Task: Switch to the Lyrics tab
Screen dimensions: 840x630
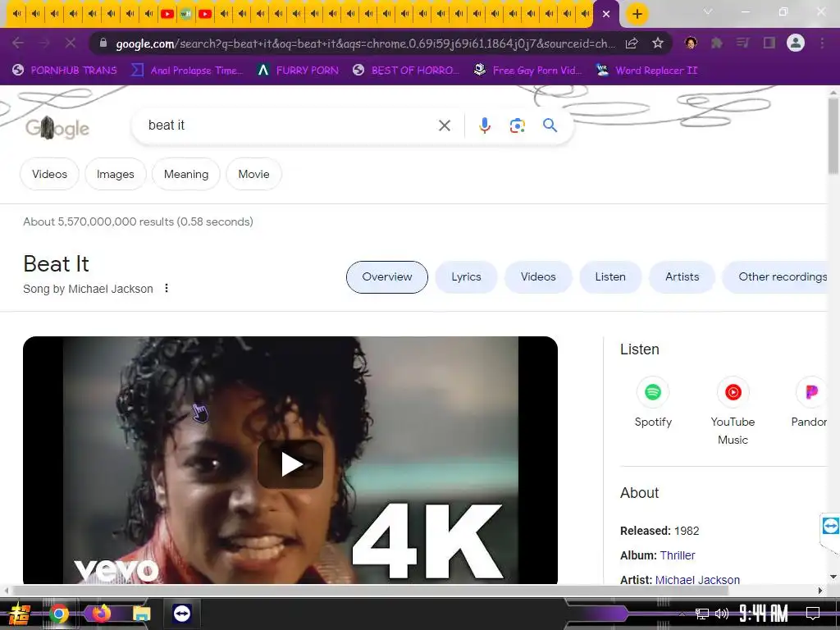Action: click(x=466, y=277)
